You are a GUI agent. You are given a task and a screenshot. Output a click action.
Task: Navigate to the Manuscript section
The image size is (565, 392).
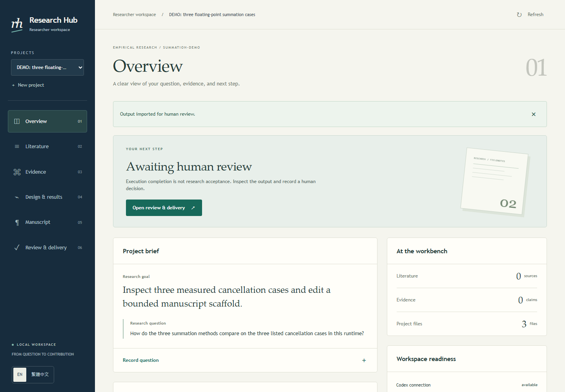(x=47, y=222)
